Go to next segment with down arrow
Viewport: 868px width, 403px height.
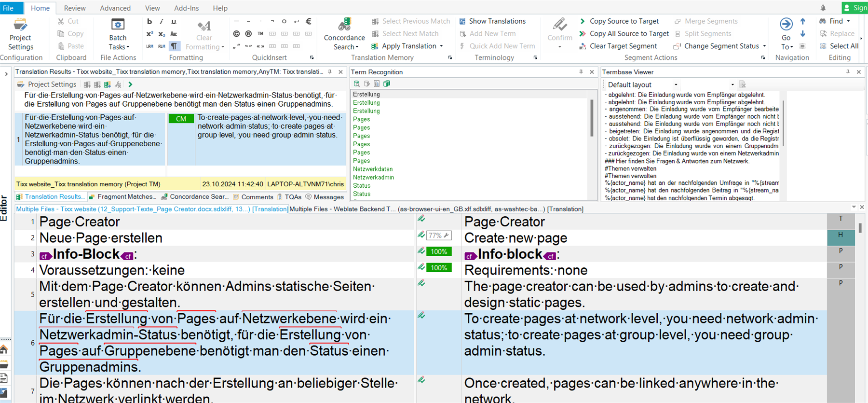[x=803, y=34]
